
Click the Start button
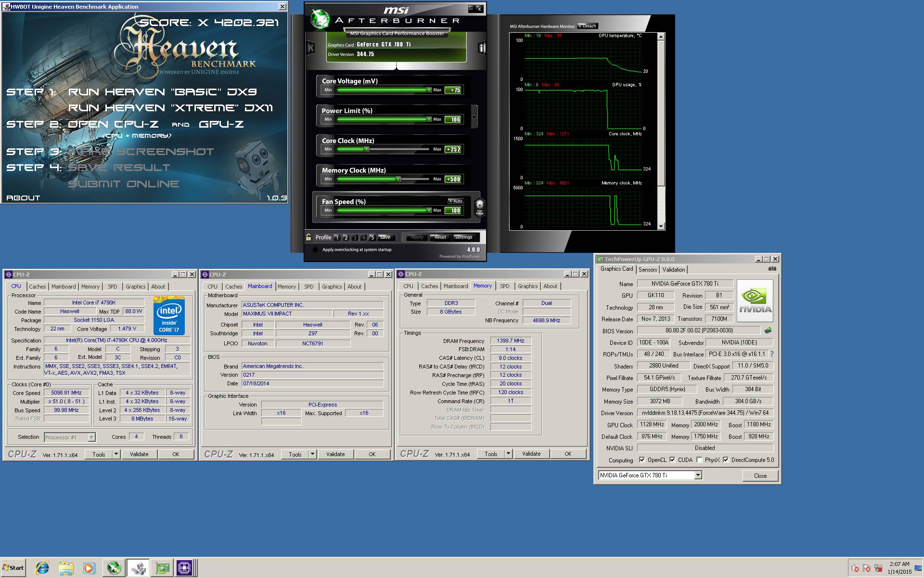(x=13, y=567)
